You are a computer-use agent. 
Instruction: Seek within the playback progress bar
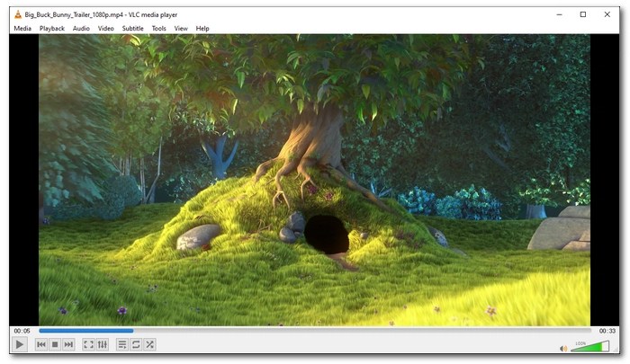coord(315,331)
